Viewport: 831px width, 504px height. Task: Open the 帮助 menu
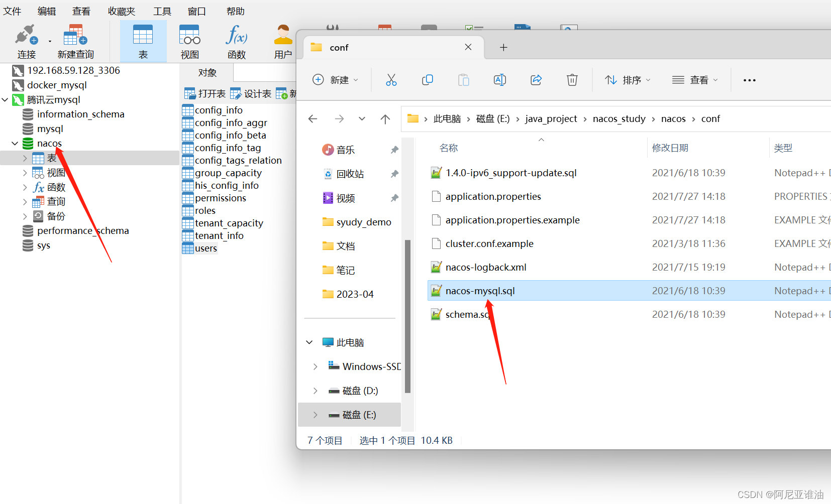[x=236, y=11]
